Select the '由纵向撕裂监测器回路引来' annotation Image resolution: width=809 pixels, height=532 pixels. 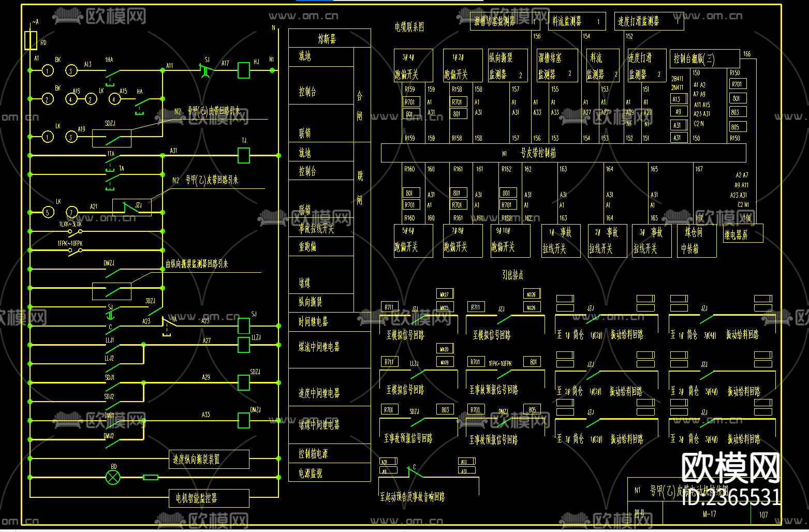197,264
